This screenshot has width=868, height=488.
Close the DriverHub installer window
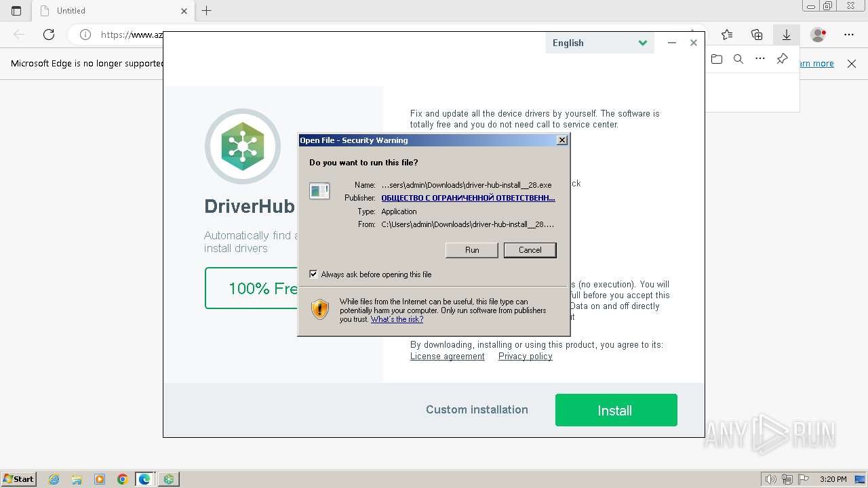pos(693,43)
